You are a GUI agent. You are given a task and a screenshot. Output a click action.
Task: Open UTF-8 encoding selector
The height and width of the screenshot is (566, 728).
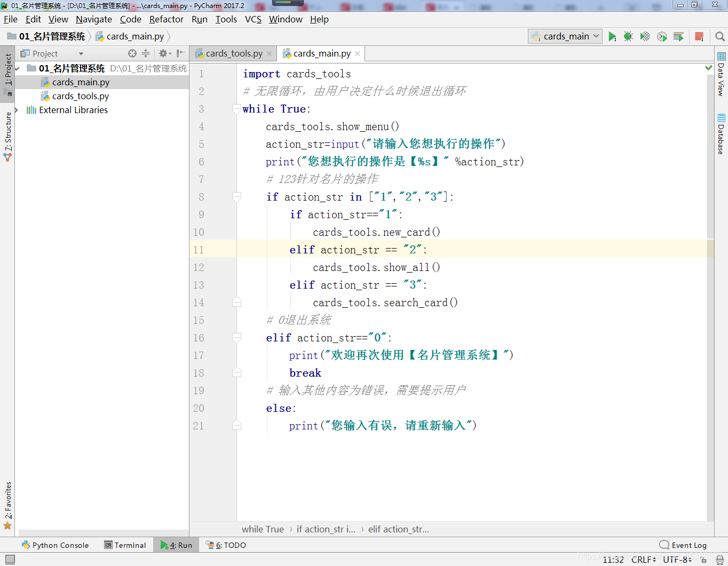677,560
